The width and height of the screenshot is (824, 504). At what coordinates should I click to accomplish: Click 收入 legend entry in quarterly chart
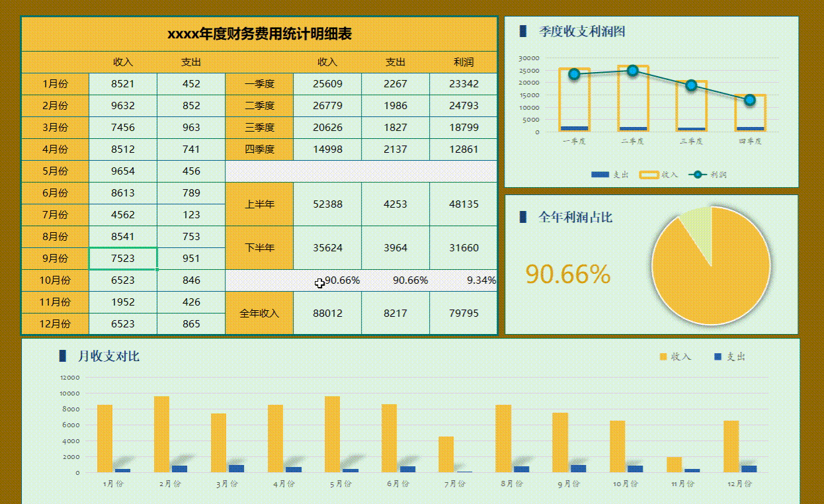click(659, 175)
